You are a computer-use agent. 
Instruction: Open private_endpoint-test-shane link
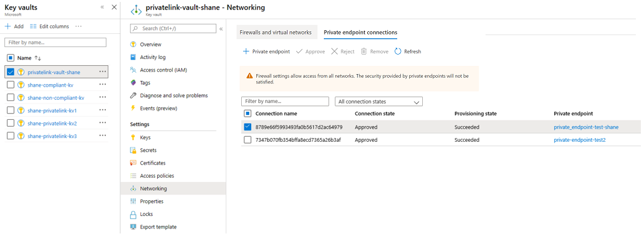pos(586,127)
